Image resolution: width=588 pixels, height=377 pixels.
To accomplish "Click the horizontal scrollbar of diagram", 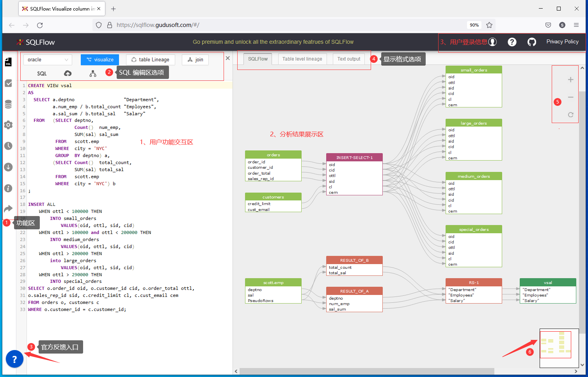I will pos(367,371).
